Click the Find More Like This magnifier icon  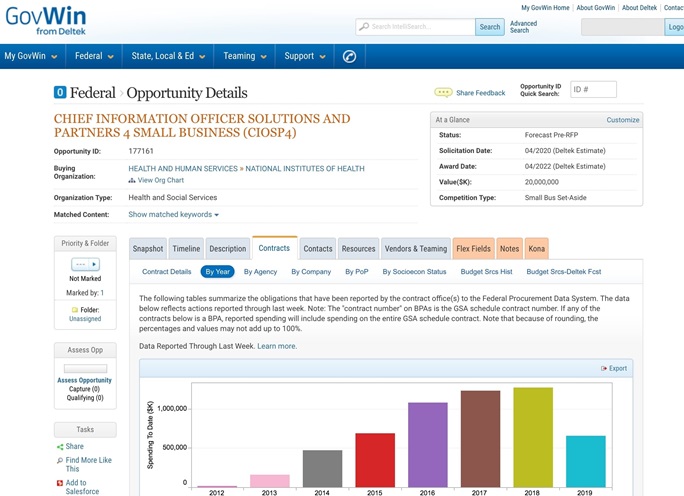coord(60,460)
